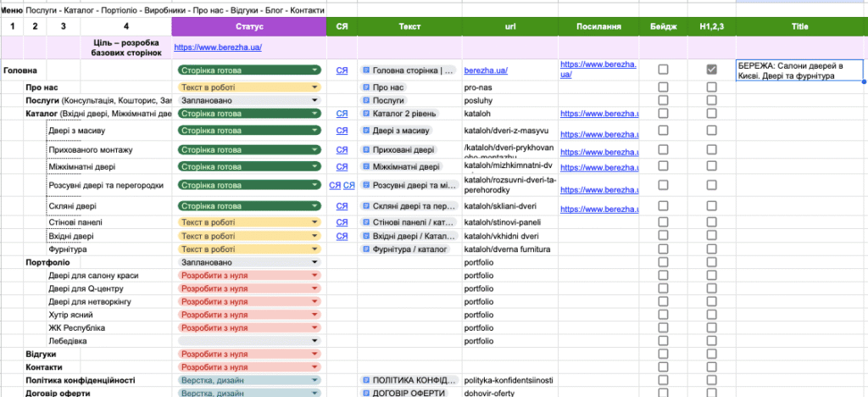Tick the Бейдж checkbox for Про нас
Image resolution: width=868 pixels, height=397 pixels.
[663, 87]
